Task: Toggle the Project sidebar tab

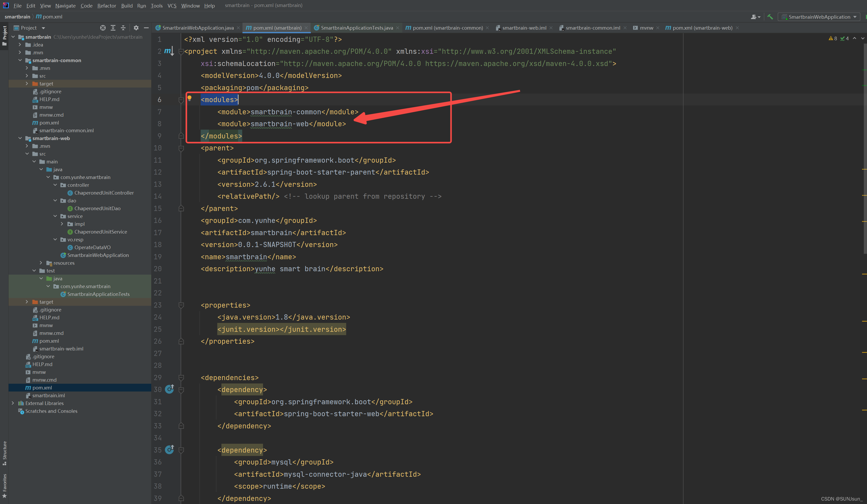Action: [x=4, y=36]
